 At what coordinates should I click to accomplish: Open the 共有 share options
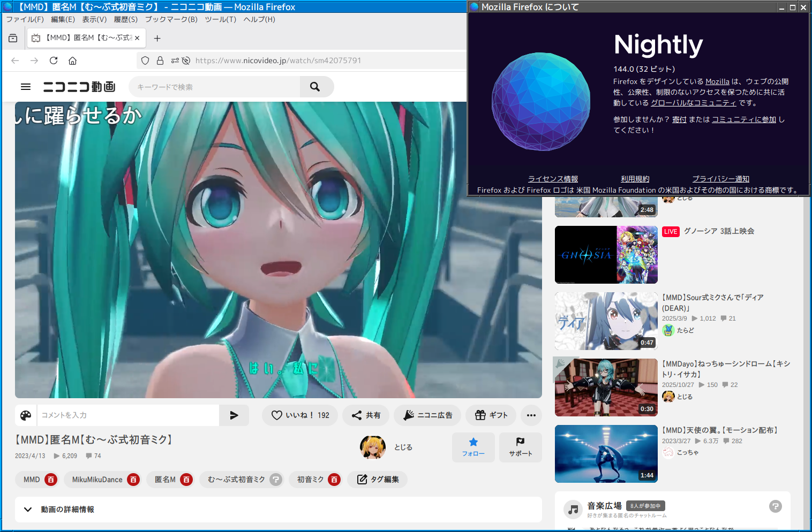(x=366, y=415)
